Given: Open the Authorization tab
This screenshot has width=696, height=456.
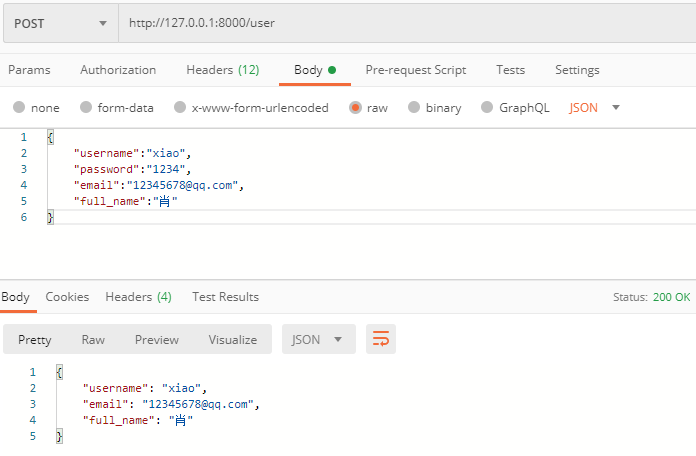Looking at the screenshot, I should click(x=118, y=70).
